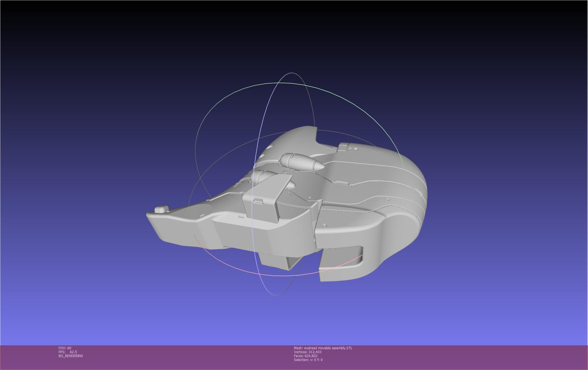Click 'Mesh: evahead movable assembly.STL' text
This screenshot has height=370, width=588.
pos(323,348)
